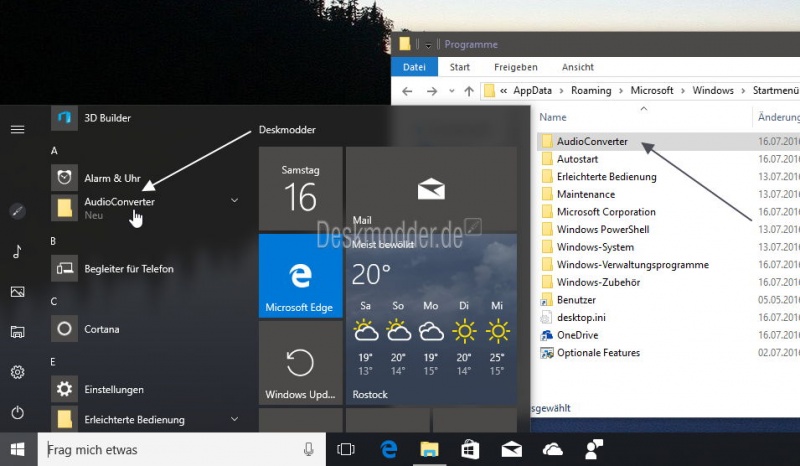Open the Datei tab in Explorer
This screenshot has width=800, height=466.
[414, 67]
